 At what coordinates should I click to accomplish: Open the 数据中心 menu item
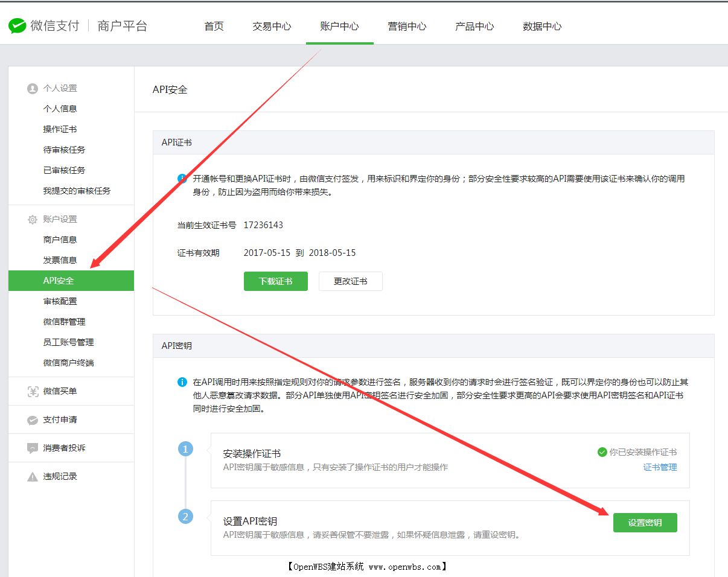tap(541, 27)
